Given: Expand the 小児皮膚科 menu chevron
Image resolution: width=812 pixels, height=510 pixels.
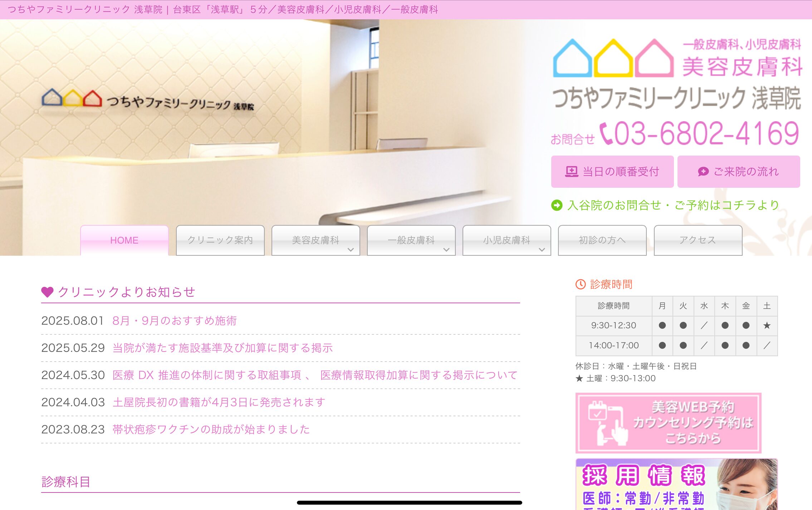Looking at the screenshot, I should coord(542,250).
